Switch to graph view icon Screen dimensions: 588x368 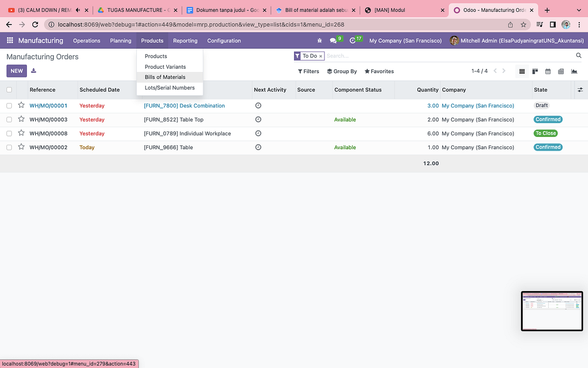tap(574, 72)
